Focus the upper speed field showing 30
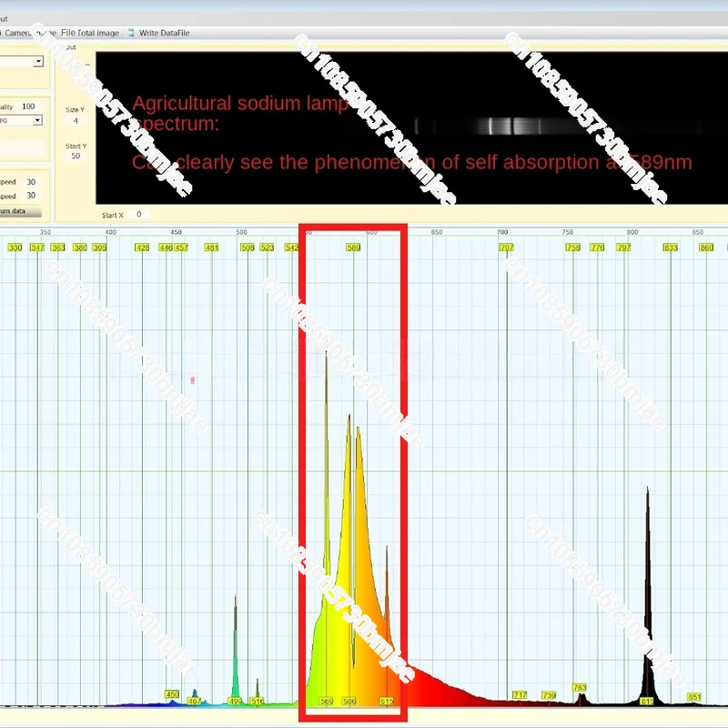This screenshot has width=728, height=728. [x=31, y=182]
